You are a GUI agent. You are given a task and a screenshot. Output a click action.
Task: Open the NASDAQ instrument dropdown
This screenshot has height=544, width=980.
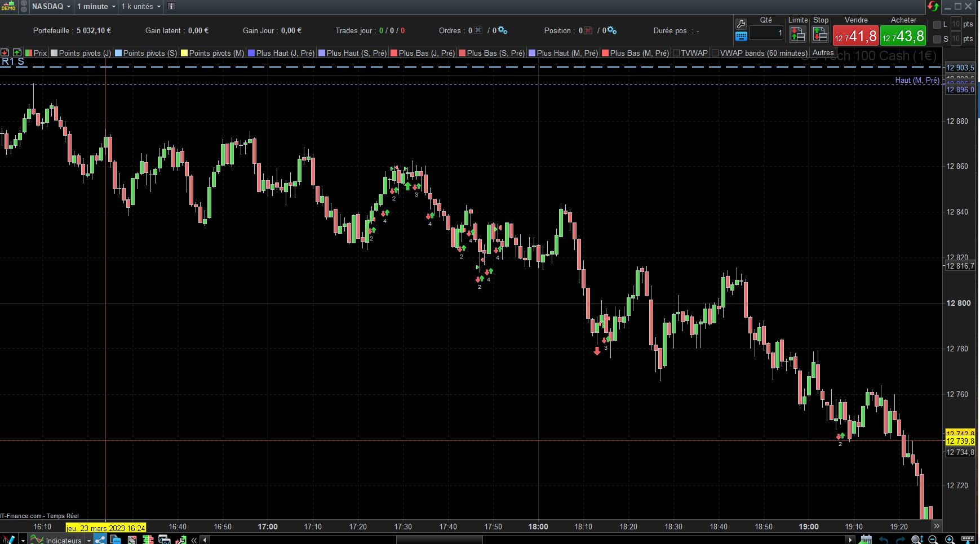(51, 6)
